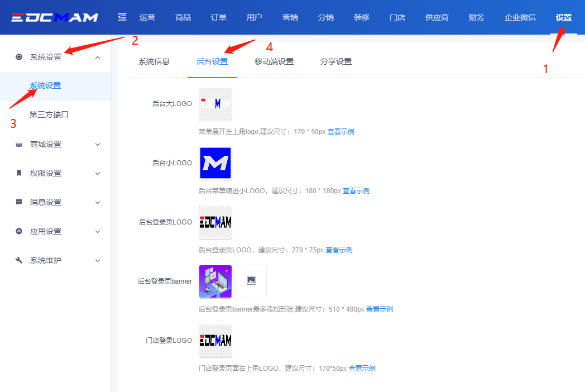The height and width of the screenshot is (392, 585).
Task: Expand the 权限设置 menu chevron
Action: 98,174
